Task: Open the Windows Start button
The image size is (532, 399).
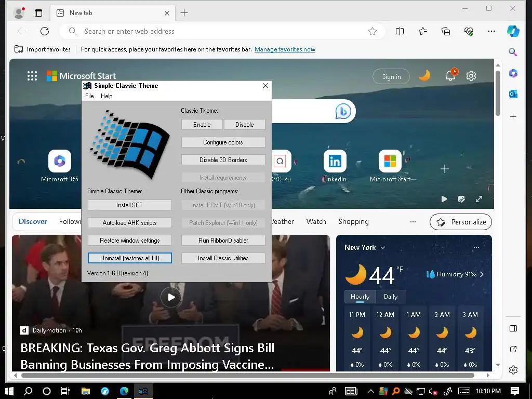Action: [9, 391]
